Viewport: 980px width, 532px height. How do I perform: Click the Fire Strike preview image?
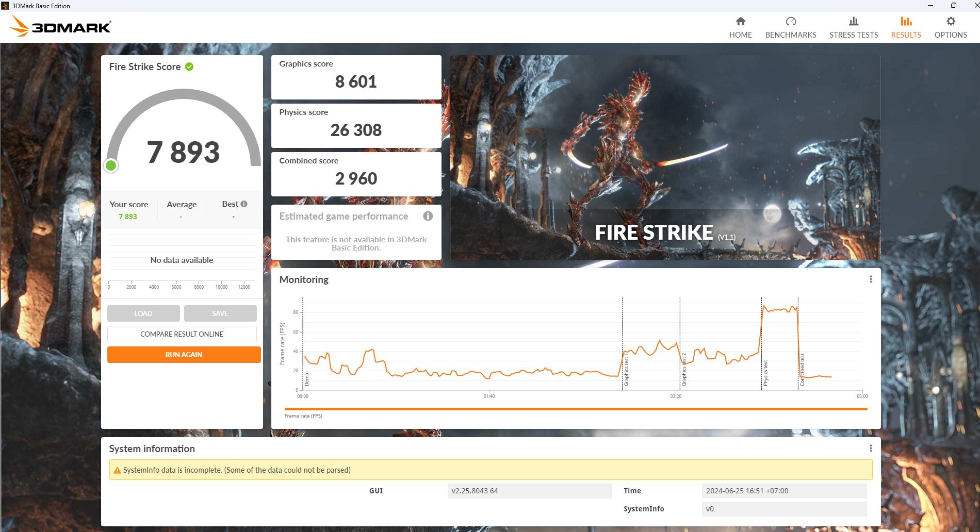[x=665, y=157]
